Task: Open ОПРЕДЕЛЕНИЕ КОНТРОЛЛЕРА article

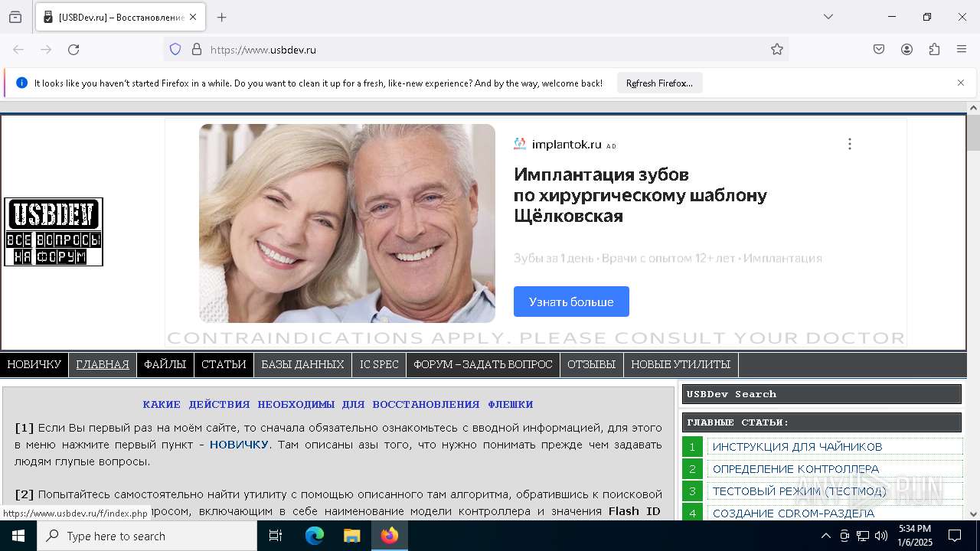Action: click(795, 468)
